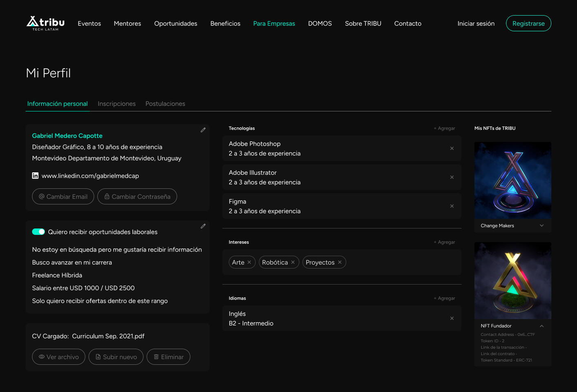577x392 pixels.
Task: Delete the Figma technology entry
Action: click(x=452, y=206)
